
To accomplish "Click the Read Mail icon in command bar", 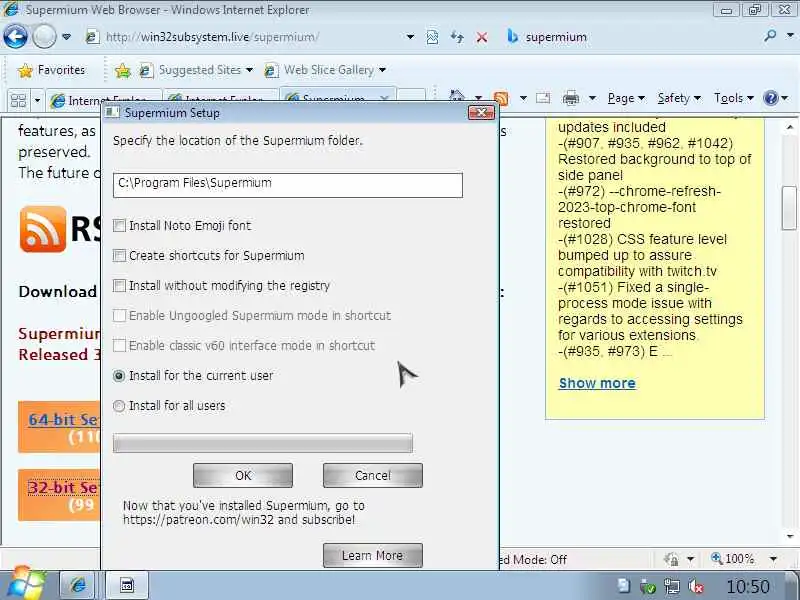I will (x=543, y=98).
